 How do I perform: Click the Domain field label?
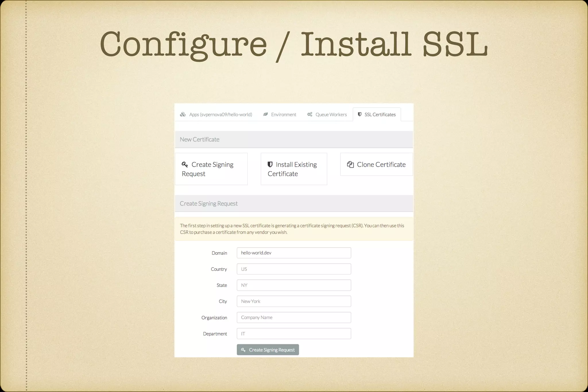pos(219,253)
